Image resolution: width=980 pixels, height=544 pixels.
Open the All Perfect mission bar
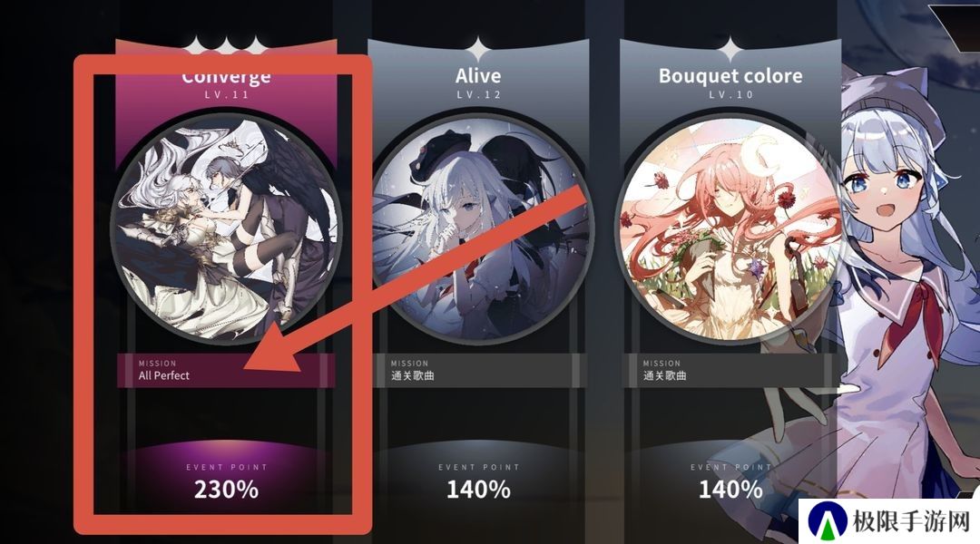(x=226, y=370)
